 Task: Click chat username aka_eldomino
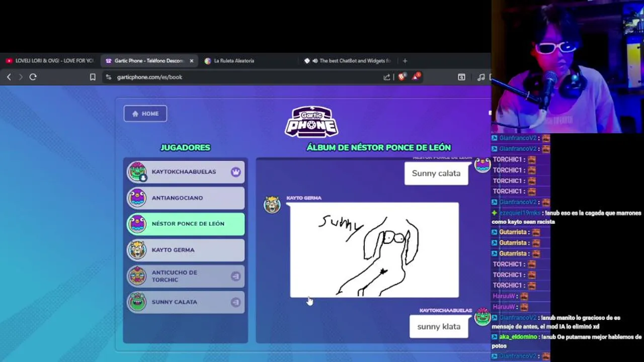pos(518,337)
